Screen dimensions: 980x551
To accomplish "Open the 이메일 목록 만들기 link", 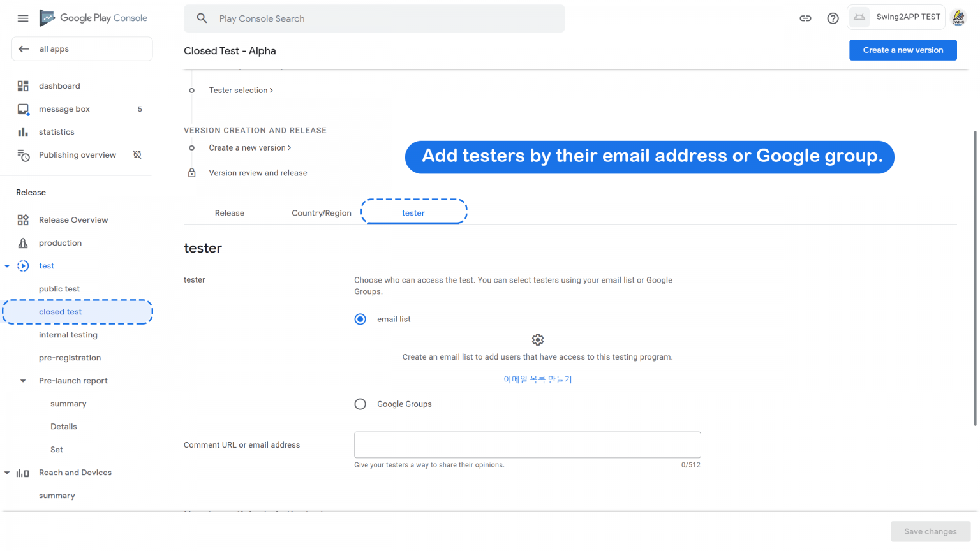I will click(x=538, y=379).
